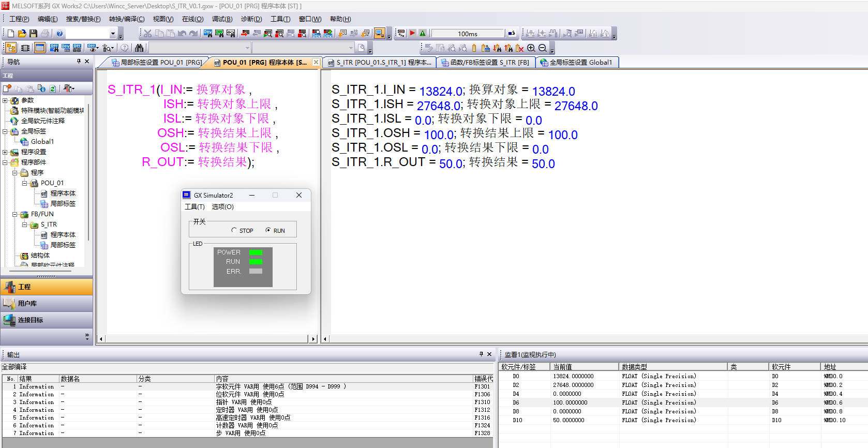This screenshot has height=448, width=868.
Task: Switch to 全局标签设置 Global1 tab
Action: [x=579, y=63]
